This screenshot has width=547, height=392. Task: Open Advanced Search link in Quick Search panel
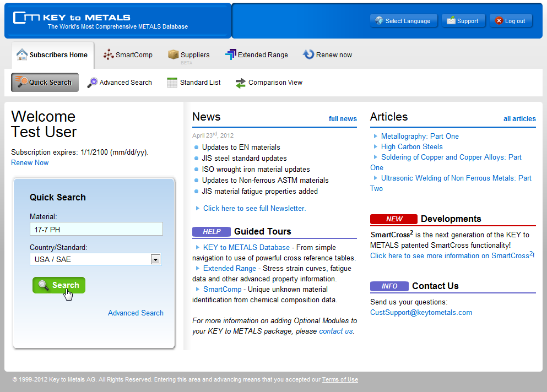[x=136, y=313]
